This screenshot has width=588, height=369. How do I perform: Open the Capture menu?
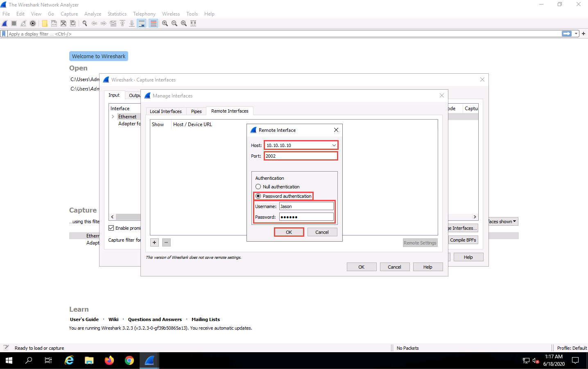(x=69, y=14)
